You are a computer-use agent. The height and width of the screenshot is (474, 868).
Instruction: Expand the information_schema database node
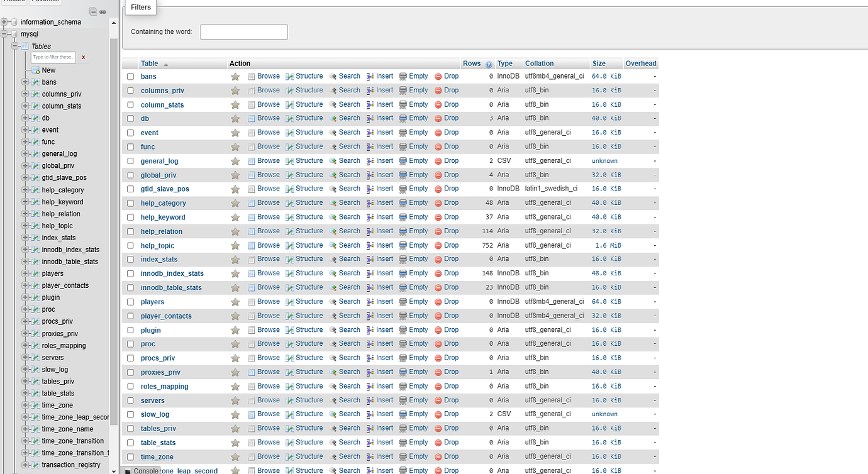tap(5, 21)
